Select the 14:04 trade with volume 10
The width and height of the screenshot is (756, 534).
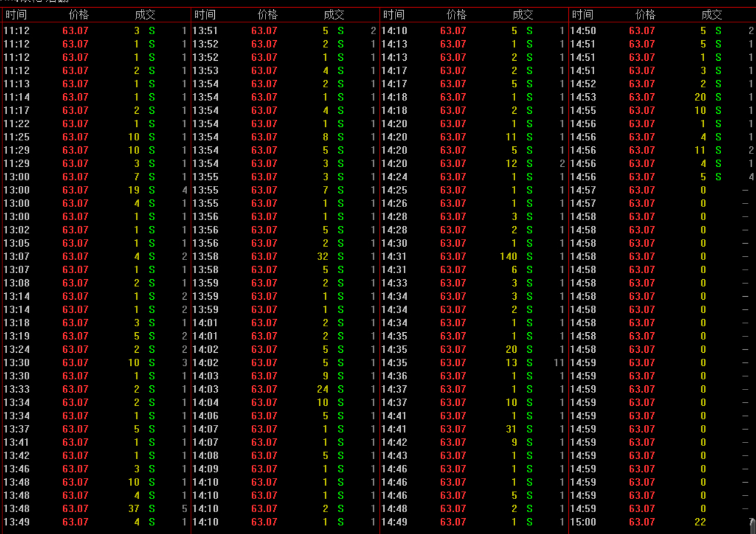click(x=284, y=402)
